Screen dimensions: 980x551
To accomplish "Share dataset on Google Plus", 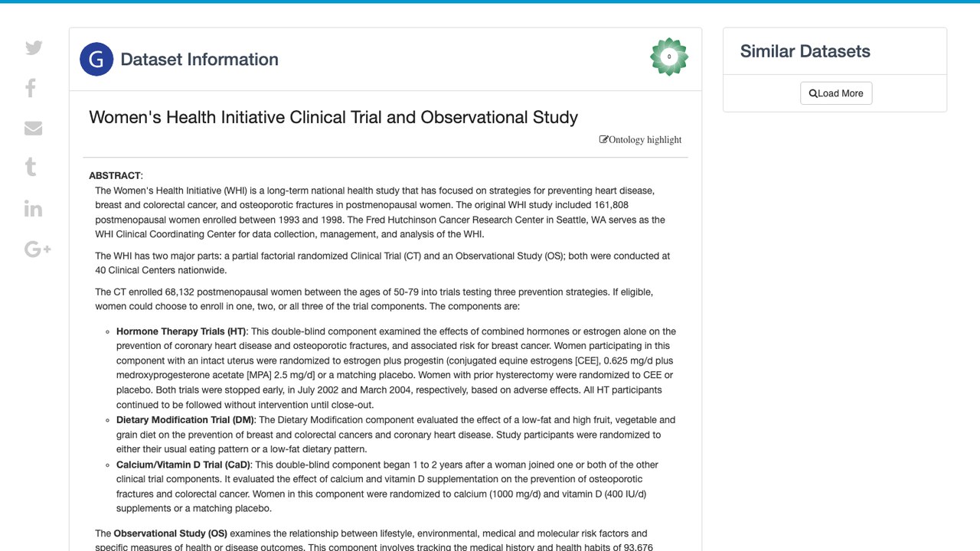I will (38, 249).
